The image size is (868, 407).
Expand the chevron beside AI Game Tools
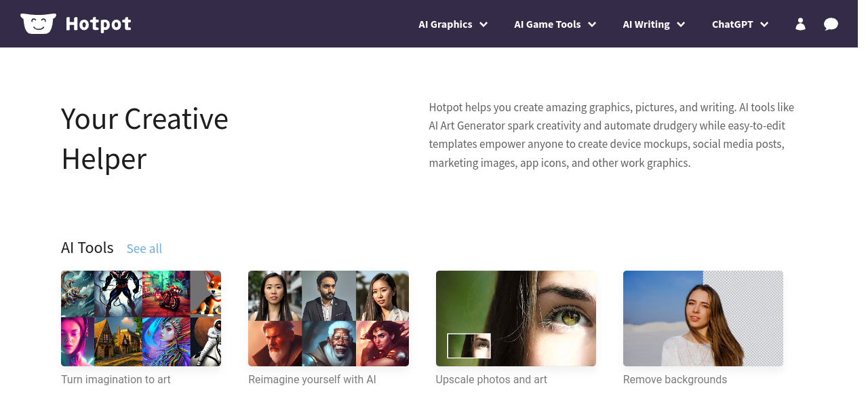pyautogui.click(x=592, y=24)
